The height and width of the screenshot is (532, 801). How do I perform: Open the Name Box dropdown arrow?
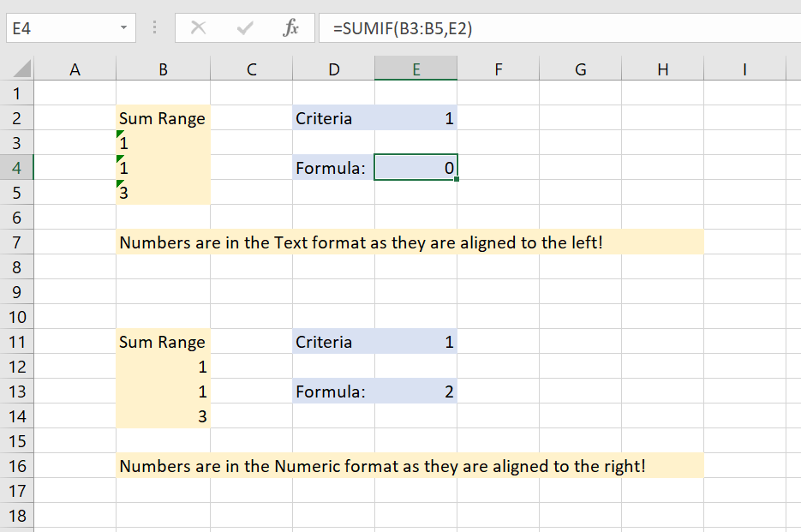point(125,28)
